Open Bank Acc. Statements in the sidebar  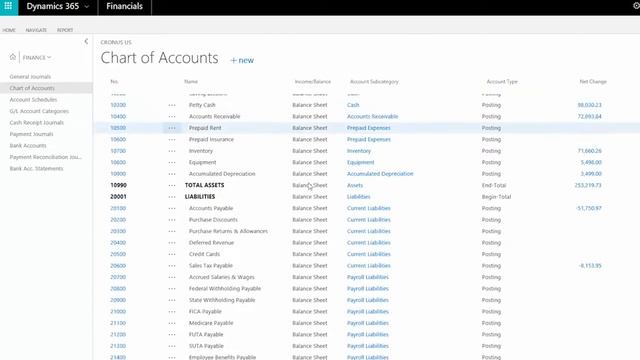(x=36, y=168)
